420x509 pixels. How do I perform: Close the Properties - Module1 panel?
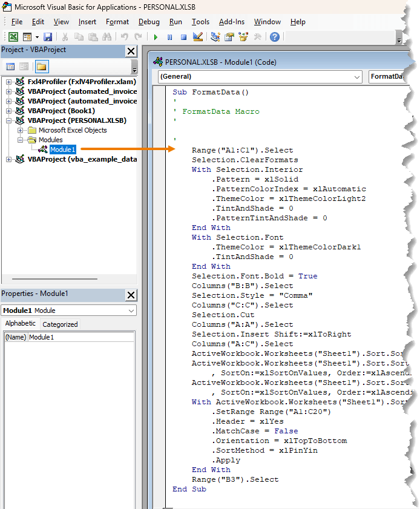[x=131, y=295]
